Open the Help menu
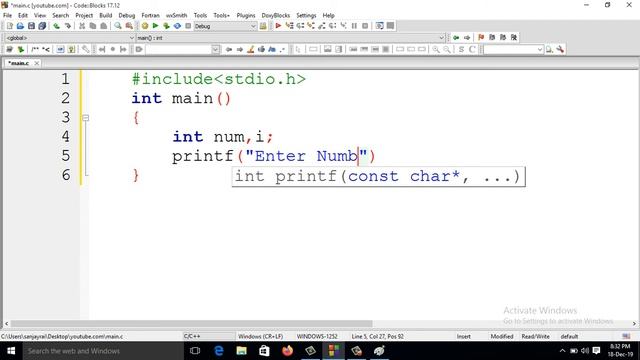640x360 pixels. [x=329, y=15]
